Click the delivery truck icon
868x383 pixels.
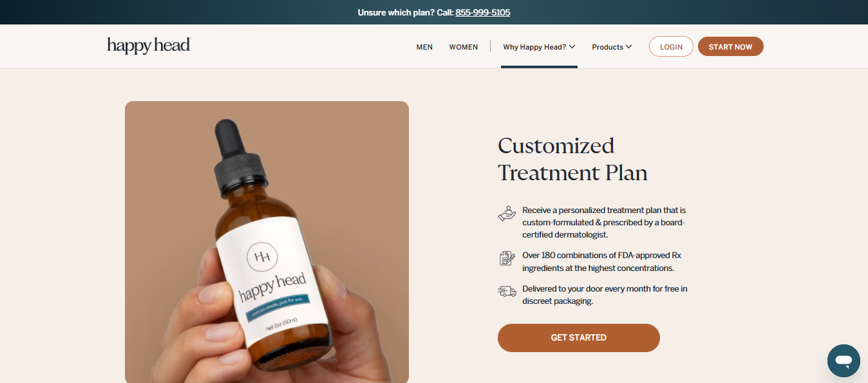click(507, 292)
